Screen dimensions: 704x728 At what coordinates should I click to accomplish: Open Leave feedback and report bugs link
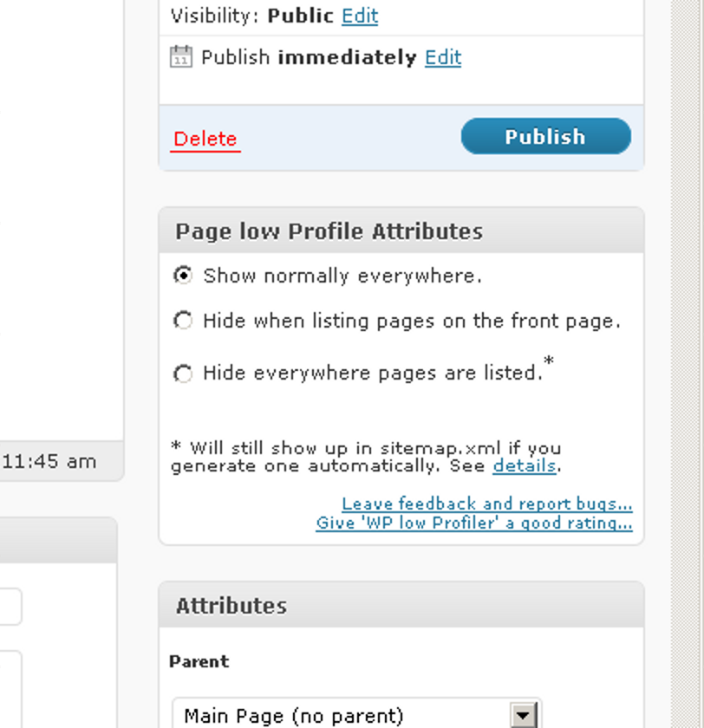tap(487, 504)
